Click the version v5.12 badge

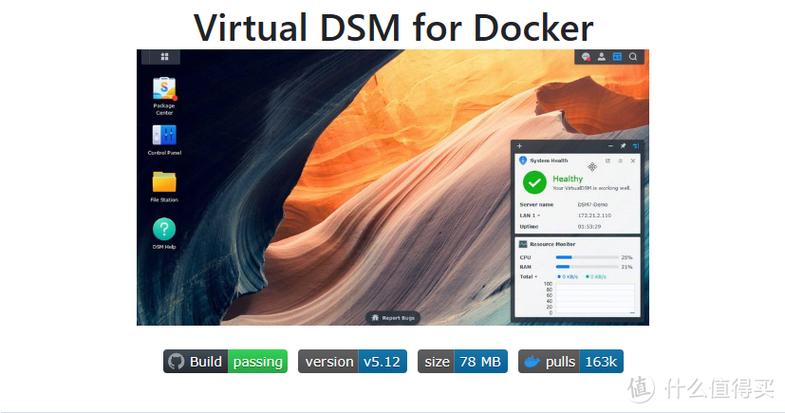[x=352, y=361]
